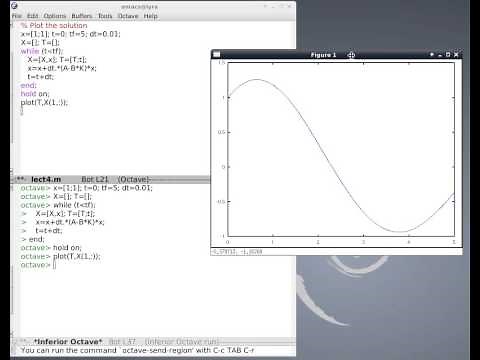Screen dimensions: 480x360
Task: Open the Edit menu in Emacs
Action: click(32, 16)
